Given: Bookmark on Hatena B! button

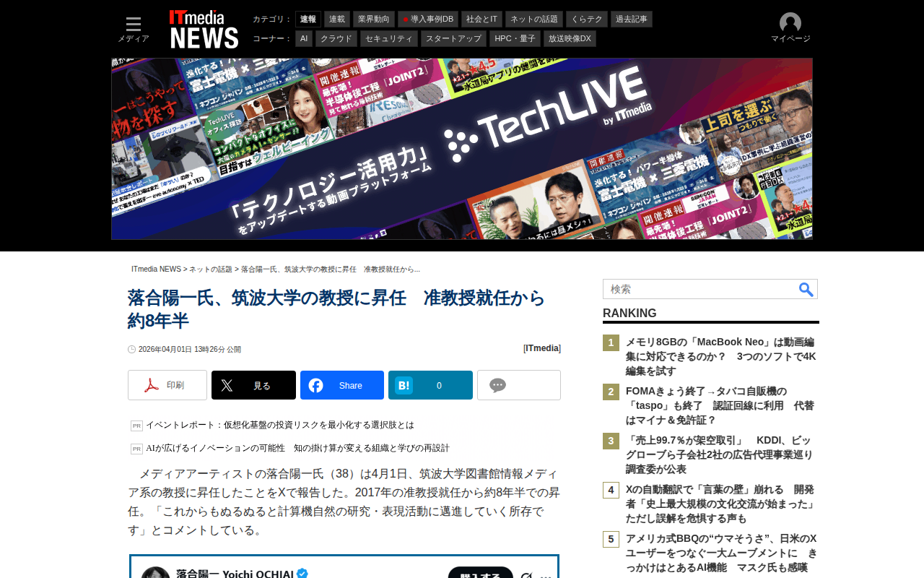Looking at the screenshot, I should [430, 385].
